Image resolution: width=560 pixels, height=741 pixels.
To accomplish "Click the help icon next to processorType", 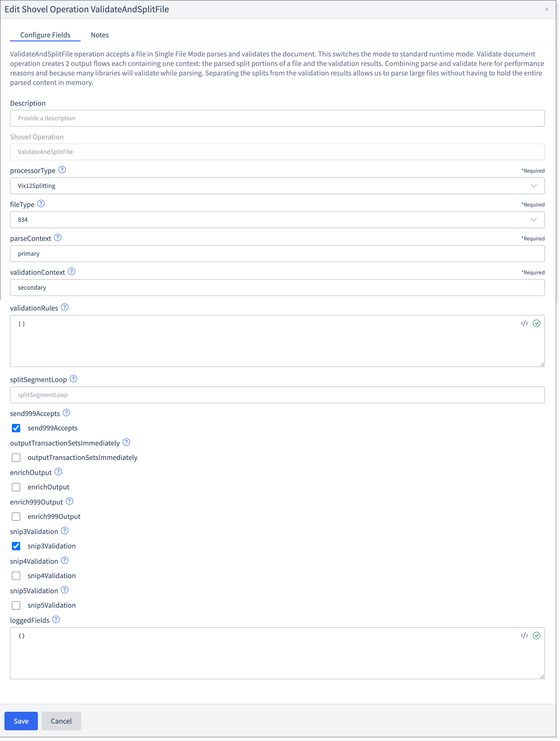I will 62,170.
